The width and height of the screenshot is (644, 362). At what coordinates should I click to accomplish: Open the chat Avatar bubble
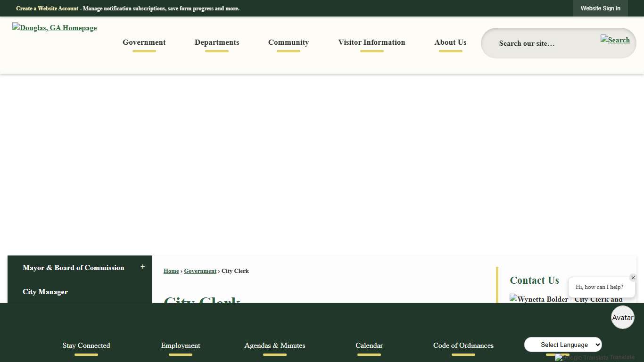pos(622,317)
